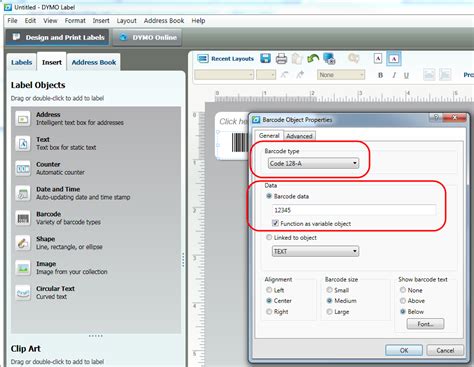Click the help question mark in dialog
Viewport: 474px width, 367px height.
(436, 117)
